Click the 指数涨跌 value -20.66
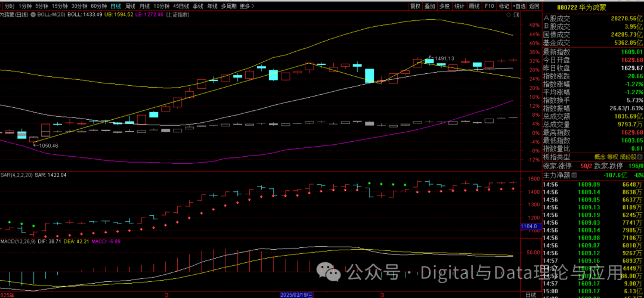The image size is (644, 298). point(633,76)
